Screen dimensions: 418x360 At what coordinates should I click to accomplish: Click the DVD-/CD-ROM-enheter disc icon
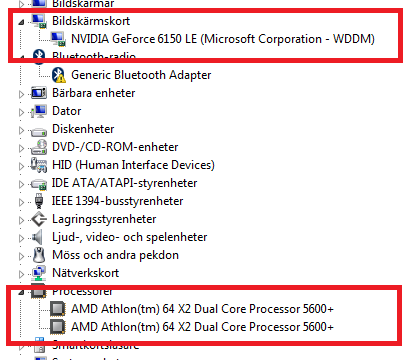pos(39,147)
